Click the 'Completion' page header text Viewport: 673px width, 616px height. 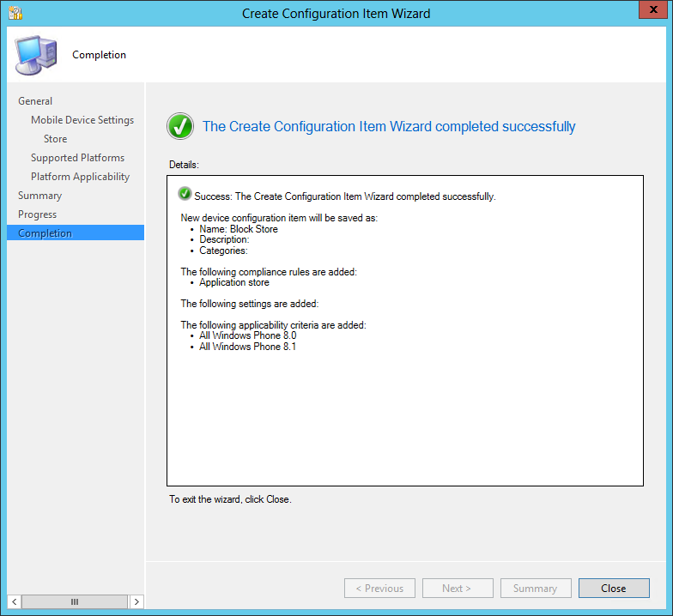(x=100, y=55)
